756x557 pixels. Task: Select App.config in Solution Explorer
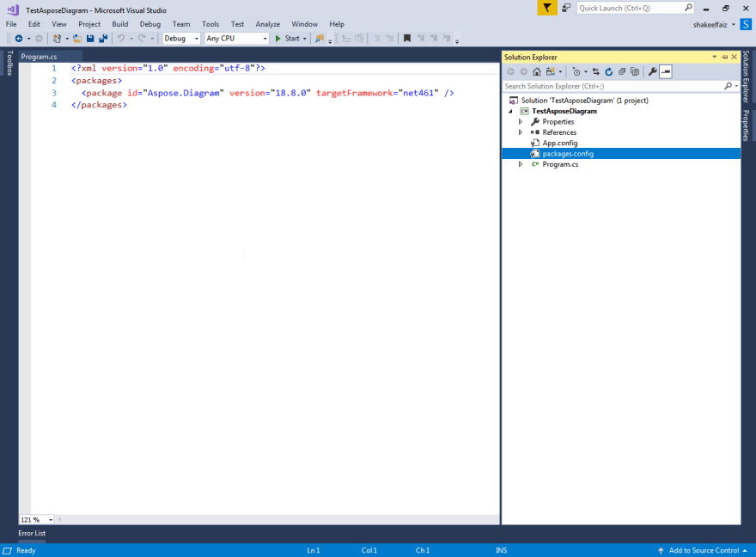[x=560, y=143]
